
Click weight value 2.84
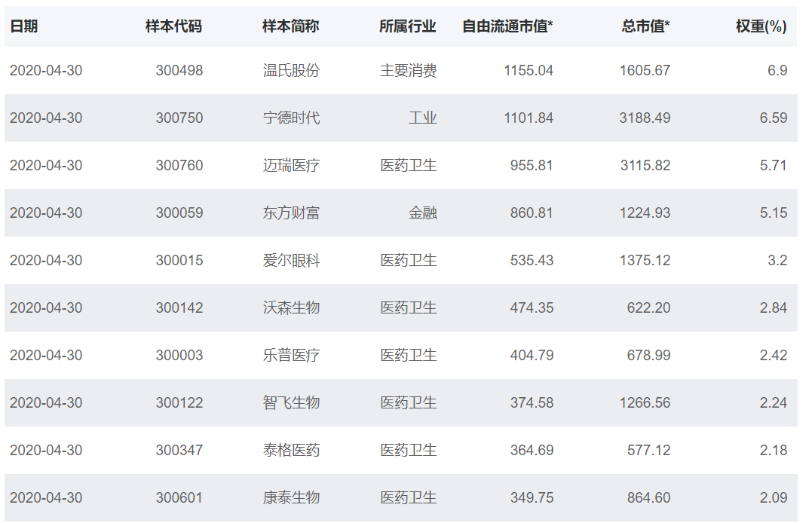tap(774, 308)
